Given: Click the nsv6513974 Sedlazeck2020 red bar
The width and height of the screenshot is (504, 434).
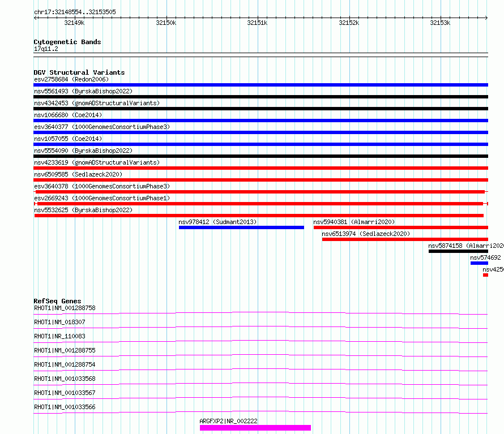Looking at the screenshot, I should 405,239.
